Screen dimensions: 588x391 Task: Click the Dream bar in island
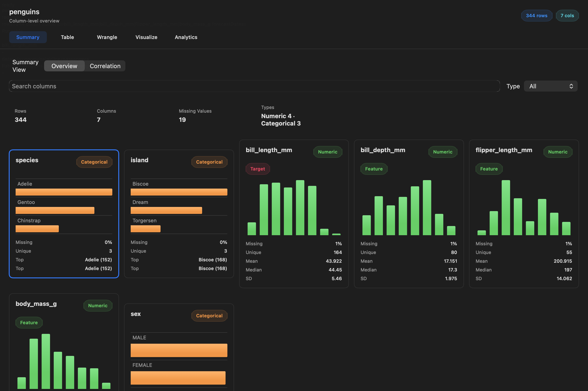(166, 210)
